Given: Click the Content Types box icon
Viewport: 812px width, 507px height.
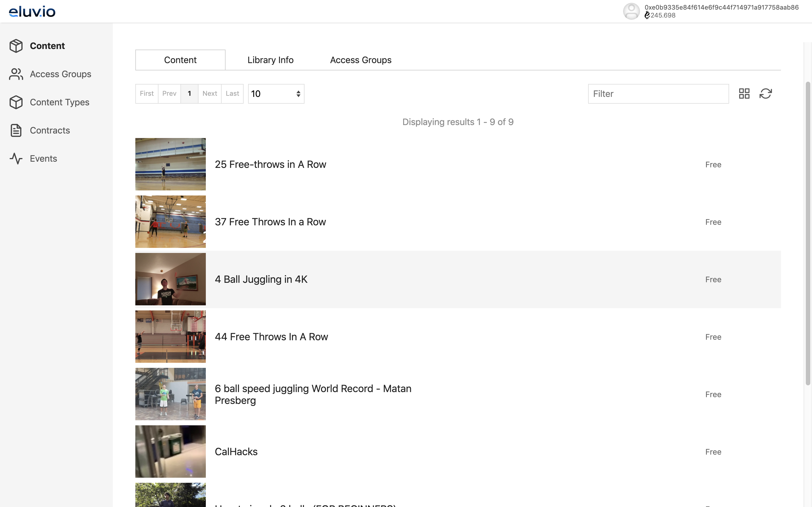Looking at the screenshot, I should [16, 102].
